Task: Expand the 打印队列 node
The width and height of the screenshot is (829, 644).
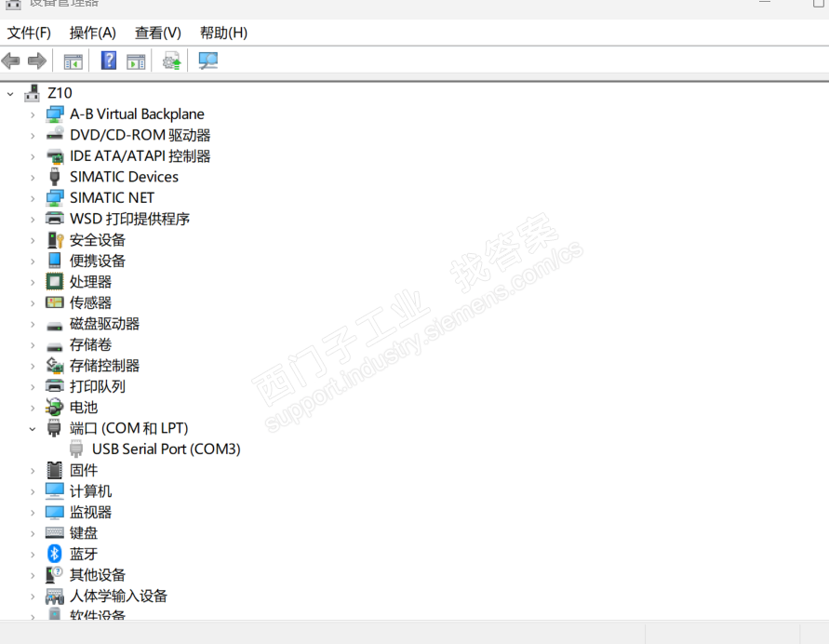Action: (33, 387)
